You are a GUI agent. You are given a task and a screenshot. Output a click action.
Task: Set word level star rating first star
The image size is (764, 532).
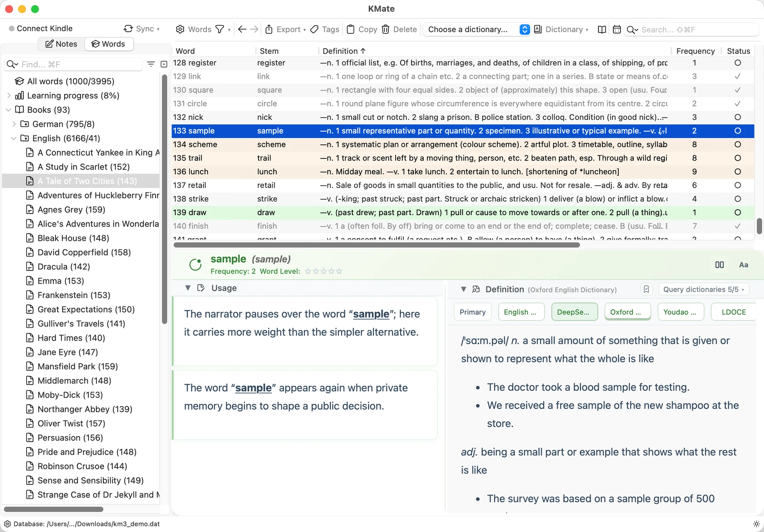[x=308, y=271]
